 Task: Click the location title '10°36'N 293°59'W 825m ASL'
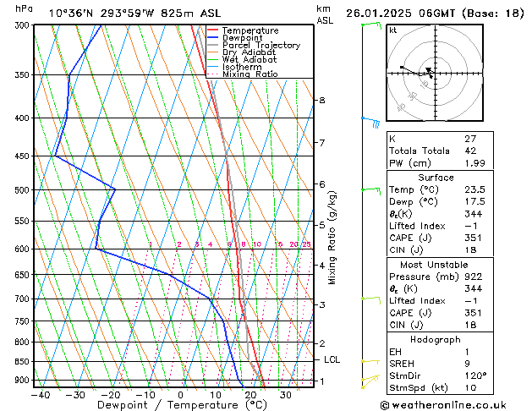134,14
